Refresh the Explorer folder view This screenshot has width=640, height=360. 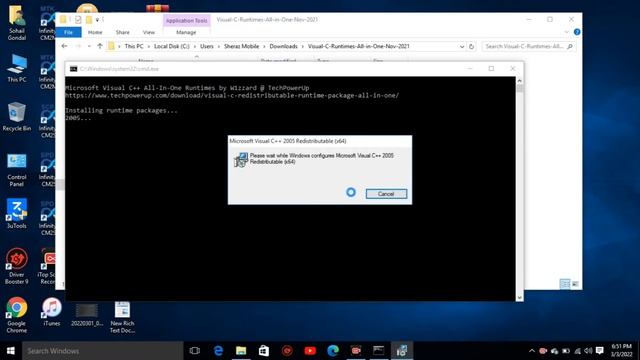click(x=471, y=47)
